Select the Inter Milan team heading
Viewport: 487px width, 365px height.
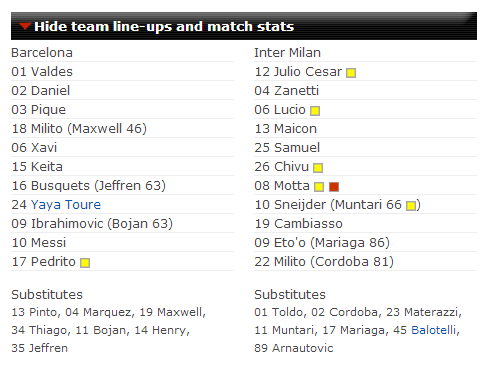pos(287,53)
